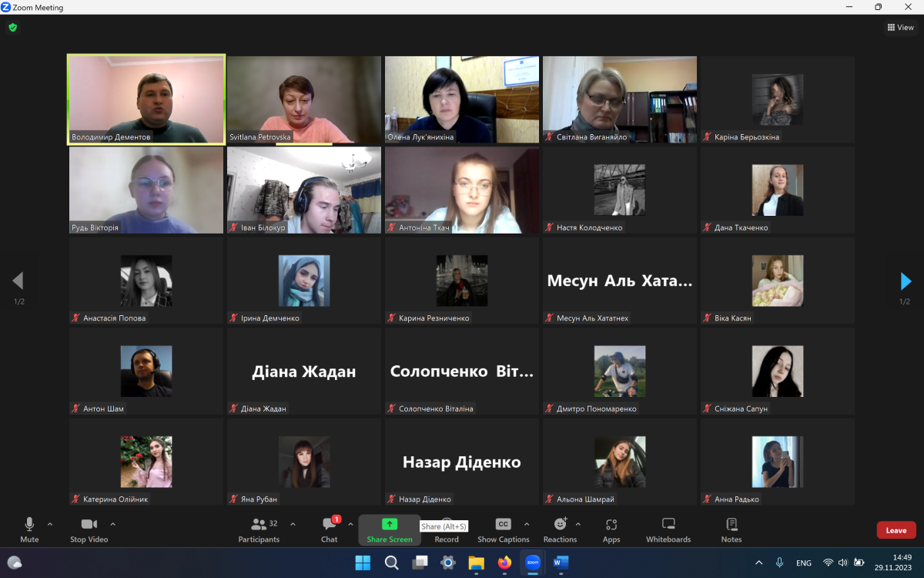Click the green encryption shield icon

coord(12,27)
